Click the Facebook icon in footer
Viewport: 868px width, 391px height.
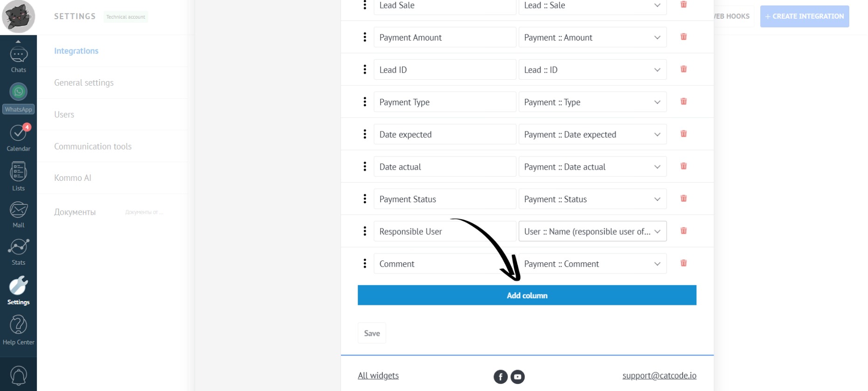point(500,377)
